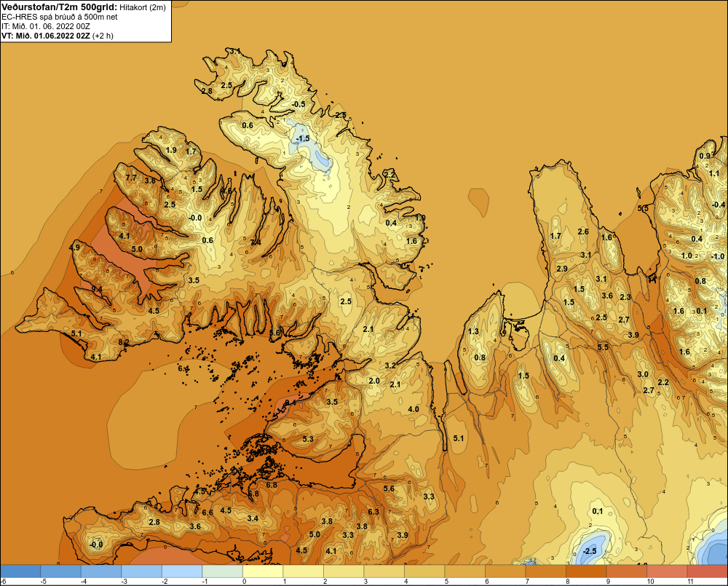Screen dimensions: 728x586
Task: Click the '-0.4' temperature value
Action: (719, 205)
